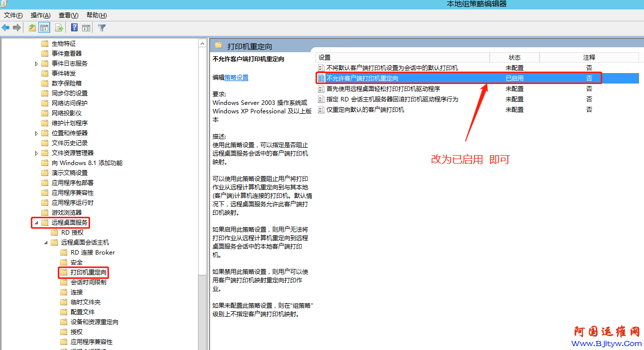This screenshot has height=350, width=644.
Task: Sort list by the 状态 column header
Action: click(x=514, y=57)
